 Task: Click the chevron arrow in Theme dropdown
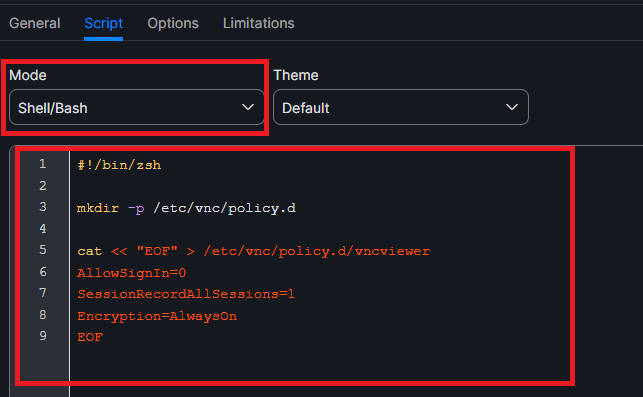coord(512,107)
